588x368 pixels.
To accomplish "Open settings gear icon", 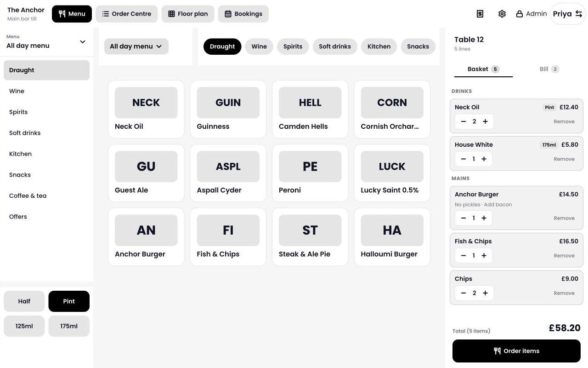I will 502,14.
